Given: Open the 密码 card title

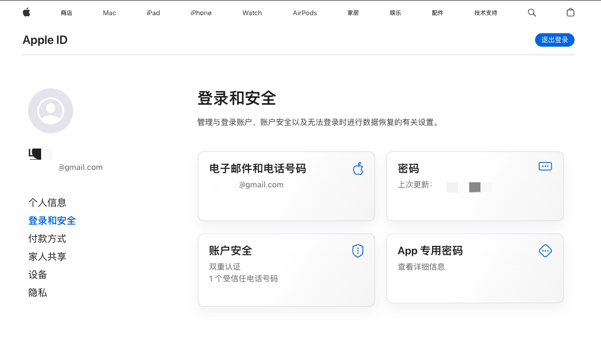Looking at the screenshot, I should point(408,168).
